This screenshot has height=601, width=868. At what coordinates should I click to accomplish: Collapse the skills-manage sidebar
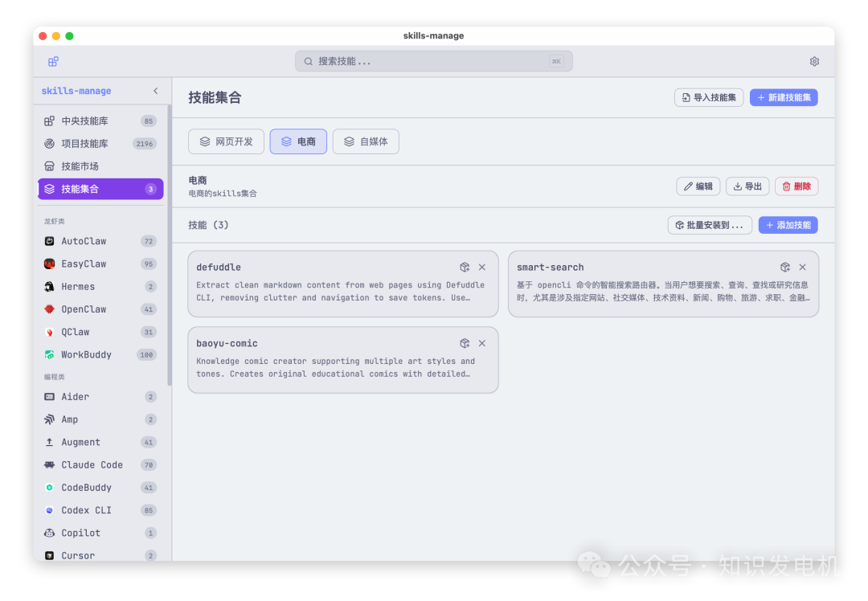155,91
